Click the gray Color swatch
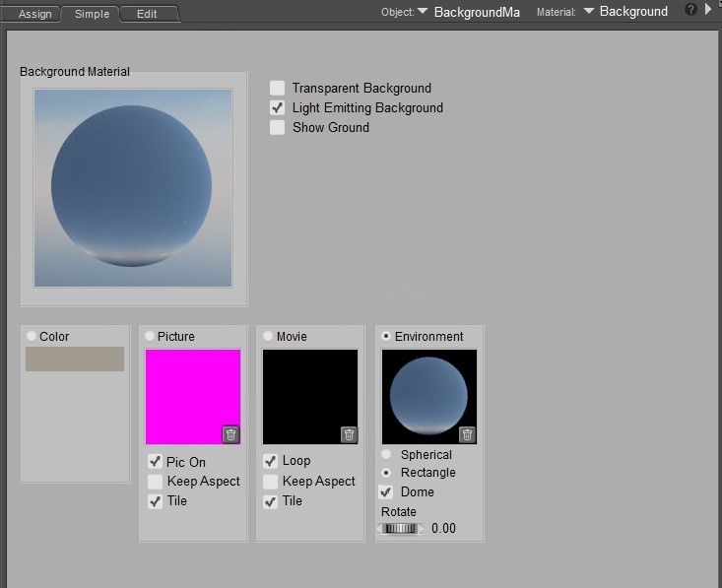This screenshot has height=588, width=722. coord(75,359)
